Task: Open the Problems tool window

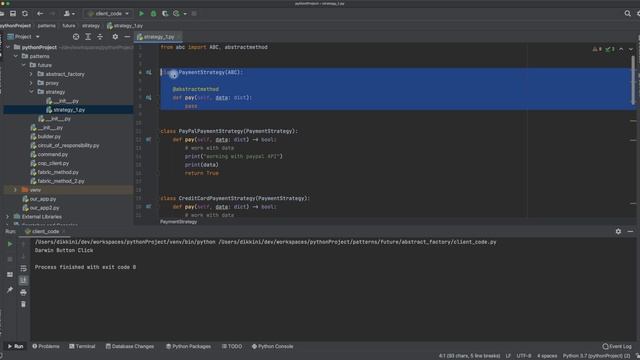Action: (46, 347)
